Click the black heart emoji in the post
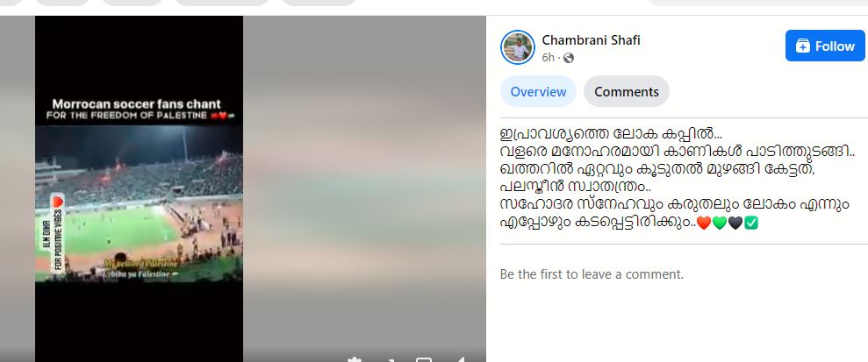Image resolution: width=868 pixels, height=362 pixels. [x=735, y=223]
